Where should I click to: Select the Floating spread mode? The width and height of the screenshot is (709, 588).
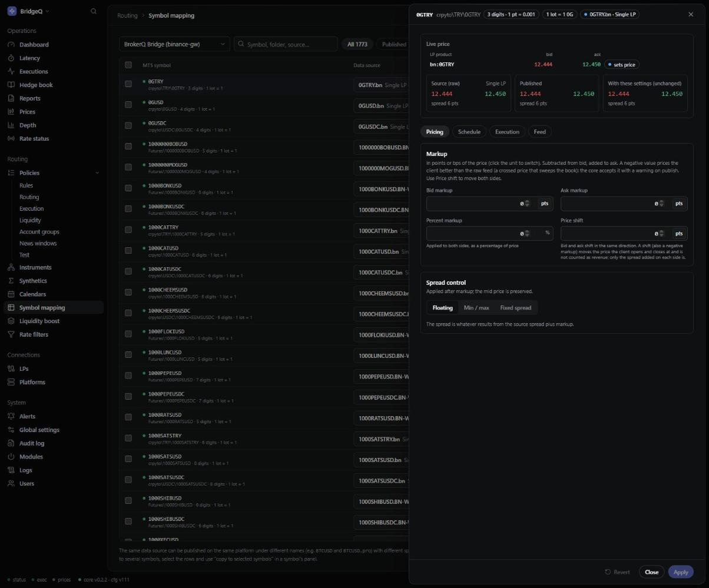coord(443,308)
